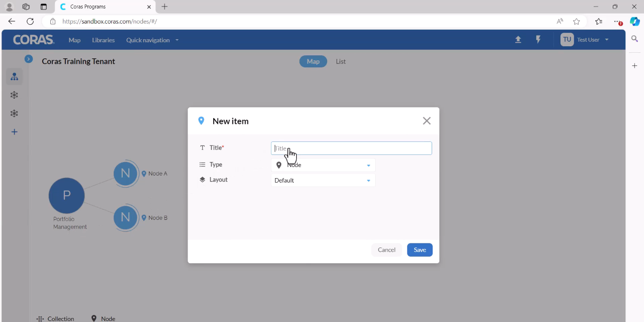
Task: Open the tab actions menu icon
Action: pos(43,7)
